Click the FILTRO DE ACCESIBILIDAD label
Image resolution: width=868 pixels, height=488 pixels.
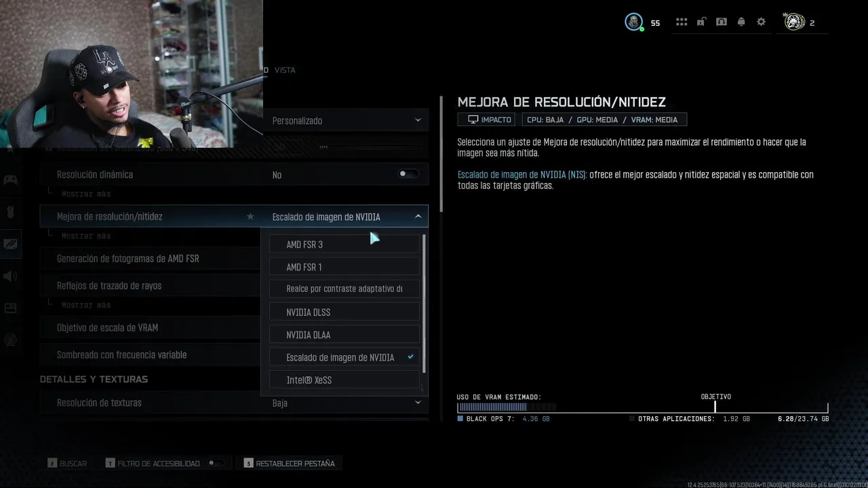pyautogui.click(x=159, y=464)
